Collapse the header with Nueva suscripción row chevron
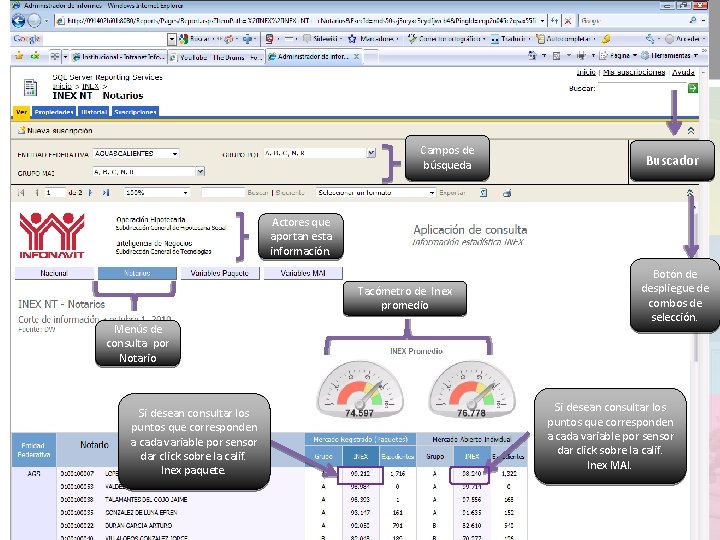 691,131
